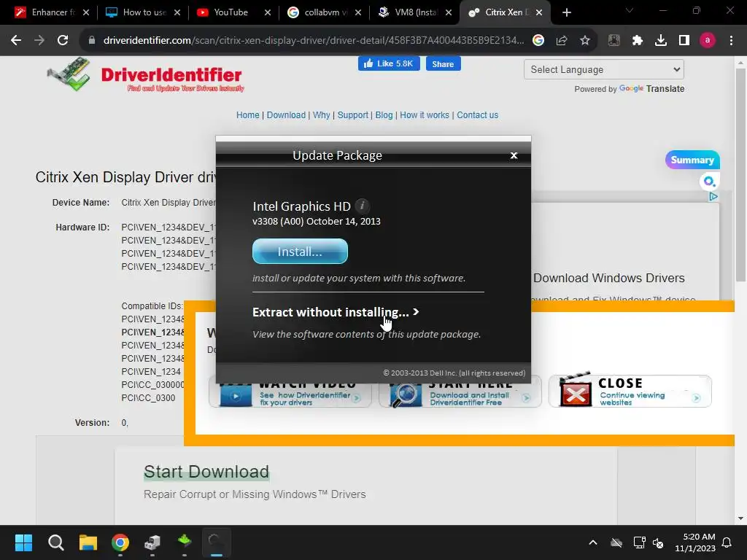The height and width of the screenshot is (560, 747).
Task: Click the network tray icon
Action: tap(639, 542)
